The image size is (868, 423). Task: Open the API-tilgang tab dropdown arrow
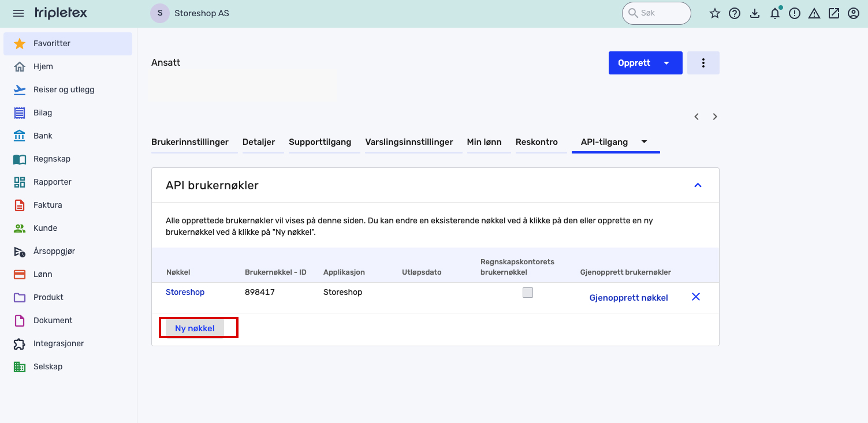click(645, 142)
